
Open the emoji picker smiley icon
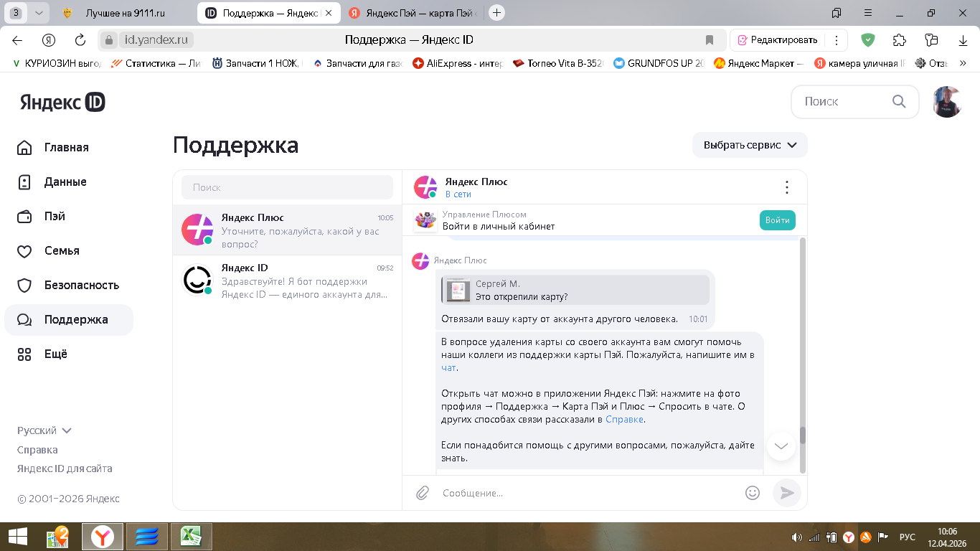pos(752,493)
